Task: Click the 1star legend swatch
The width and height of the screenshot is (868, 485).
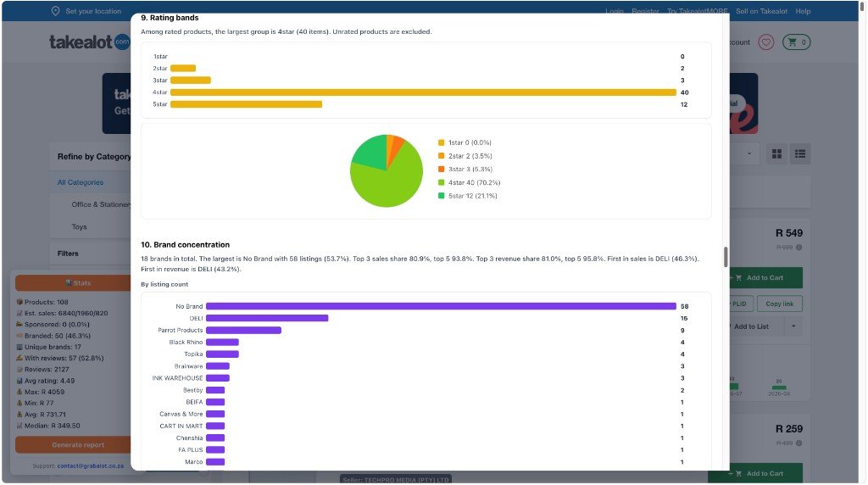Action: [x=441, y=142]
